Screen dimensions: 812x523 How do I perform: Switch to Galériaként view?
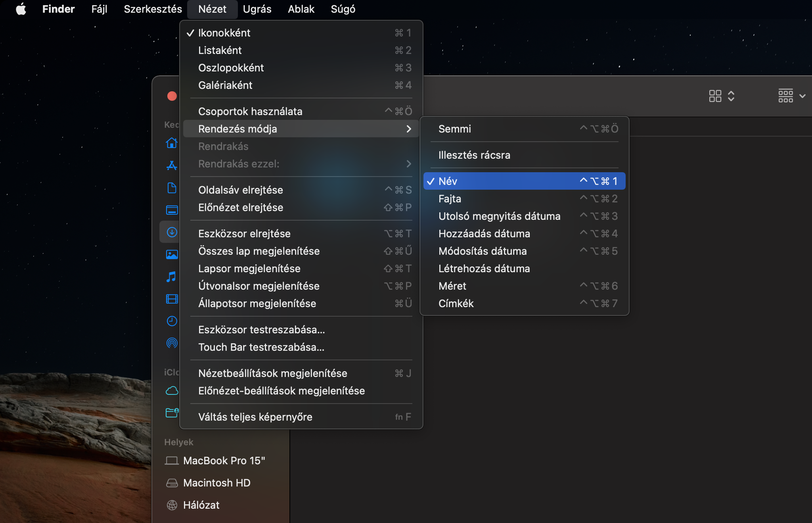(301, 85)
